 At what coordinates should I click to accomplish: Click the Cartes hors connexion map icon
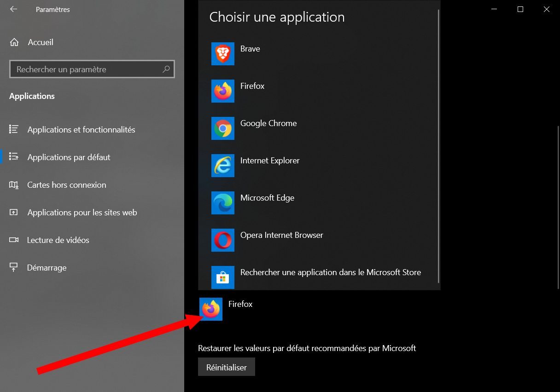click(x=14, y=184)
